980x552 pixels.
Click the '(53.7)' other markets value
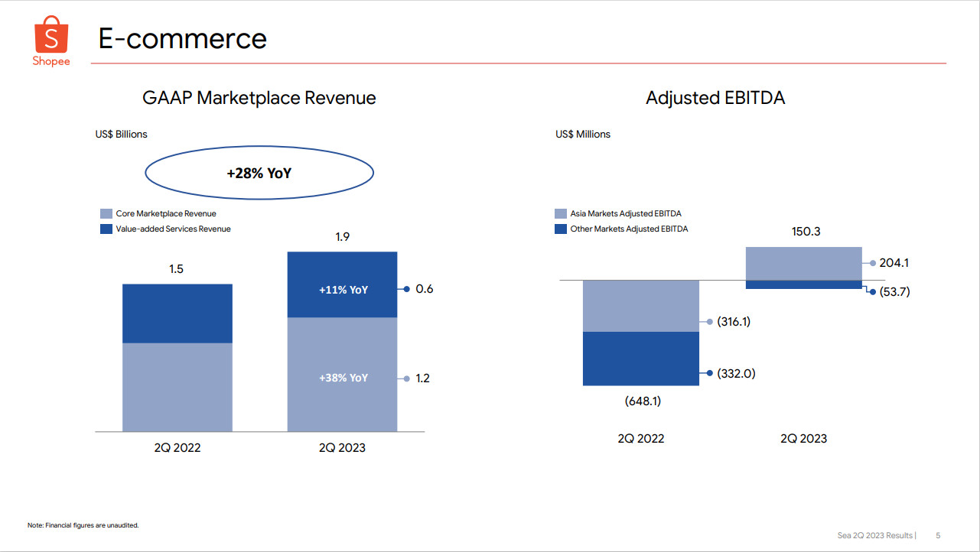(x=894, y=291)
